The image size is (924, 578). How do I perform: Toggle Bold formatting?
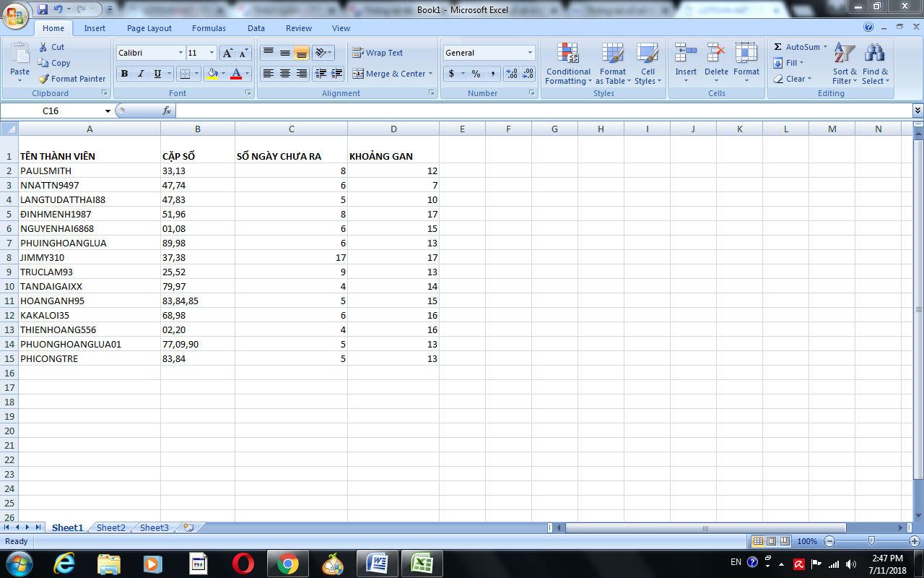124,74
